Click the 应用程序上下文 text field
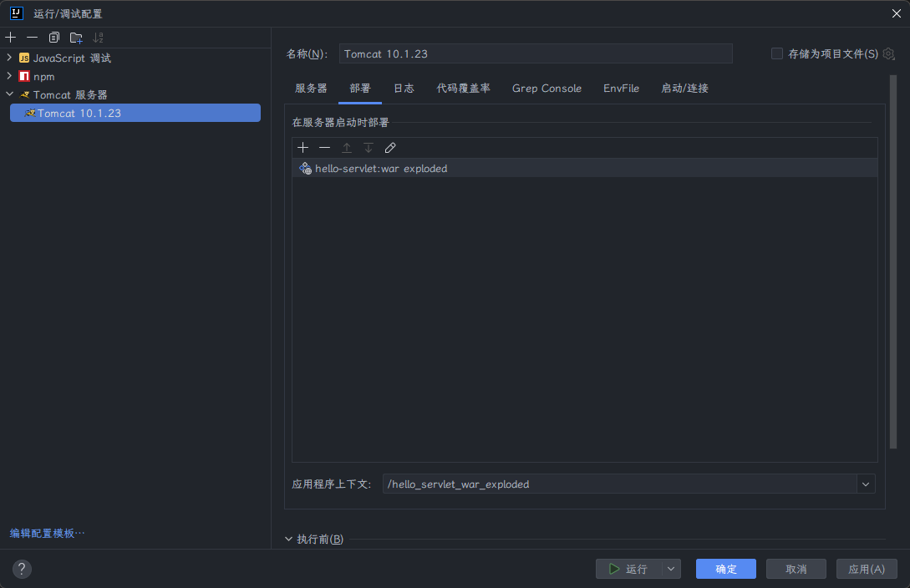This screenshot has height=588, width=910. pyautogui.click(x=620, y=484)
